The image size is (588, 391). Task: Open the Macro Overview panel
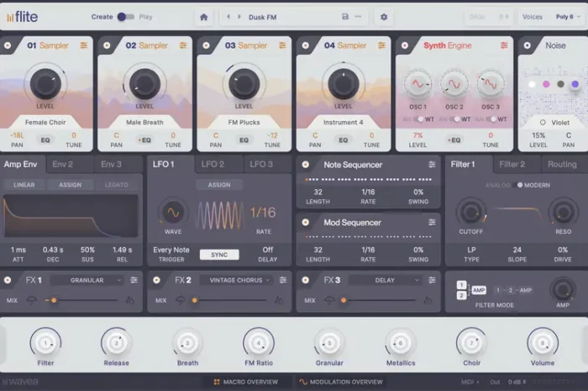tap(245, 382)
